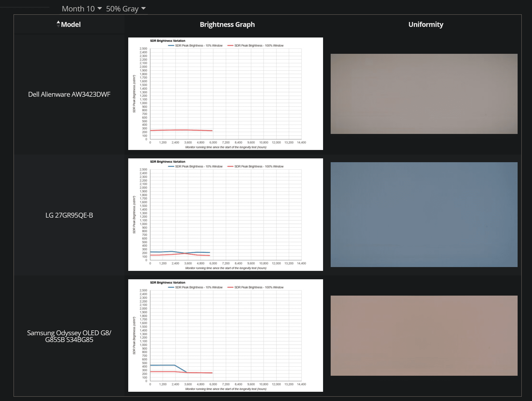532x401 pixels.
Task: Open Dell Alienware uniformity photo
Action: point(424,94)
